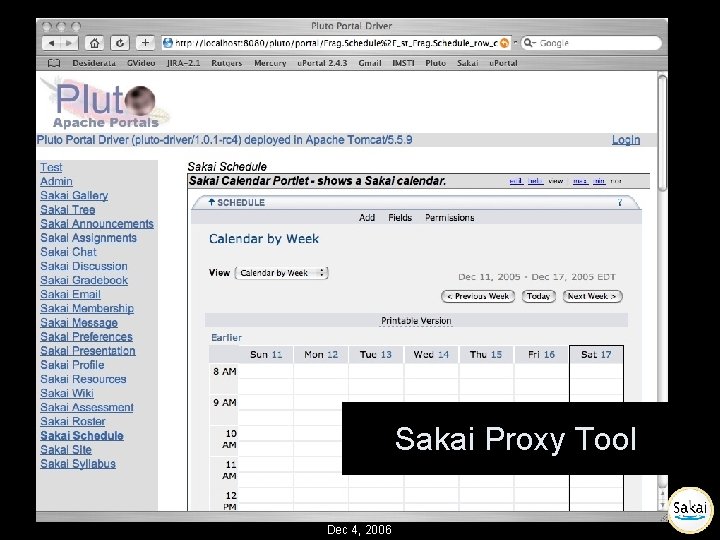Screen dimensions: 720x540
Task: Open the Sakai Syllabus link
Action: pyautogui.click(x=78, y=464)
